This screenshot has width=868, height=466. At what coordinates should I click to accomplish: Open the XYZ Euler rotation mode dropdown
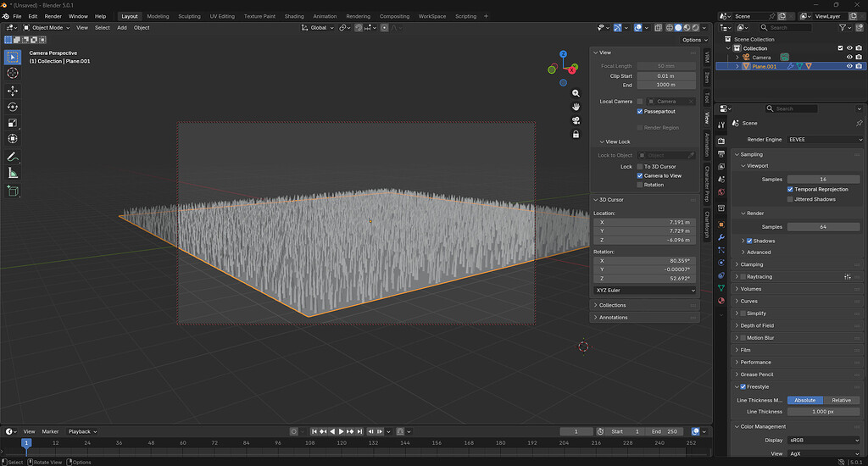645,290
